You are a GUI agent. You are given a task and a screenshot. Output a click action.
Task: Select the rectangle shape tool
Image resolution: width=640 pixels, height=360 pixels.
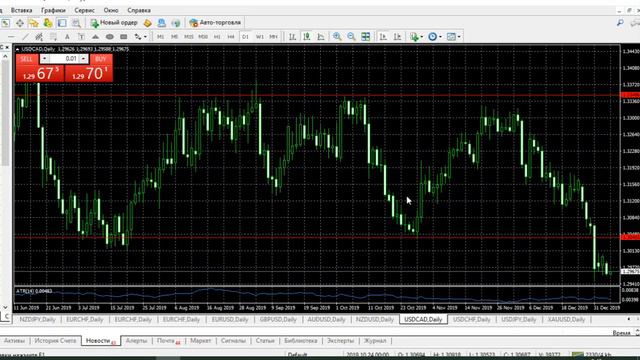124,37
